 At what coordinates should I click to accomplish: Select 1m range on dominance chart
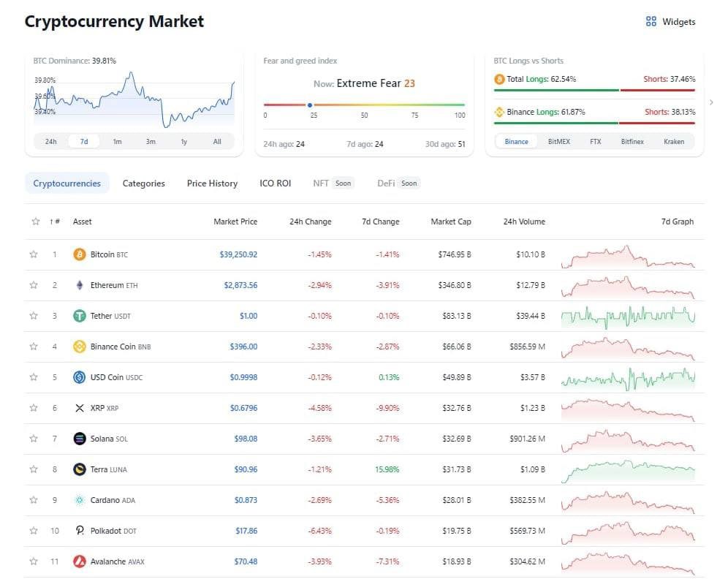point(117,142)
